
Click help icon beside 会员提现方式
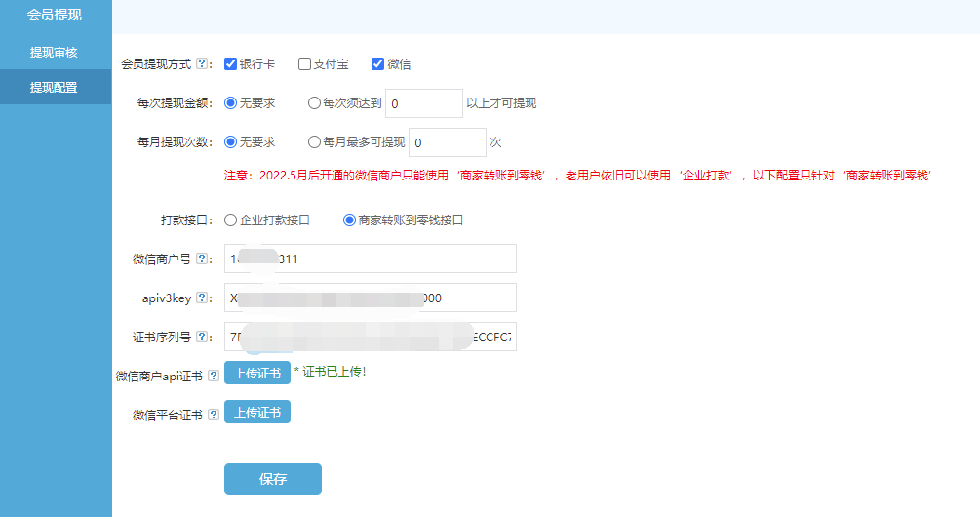[202, 64]
